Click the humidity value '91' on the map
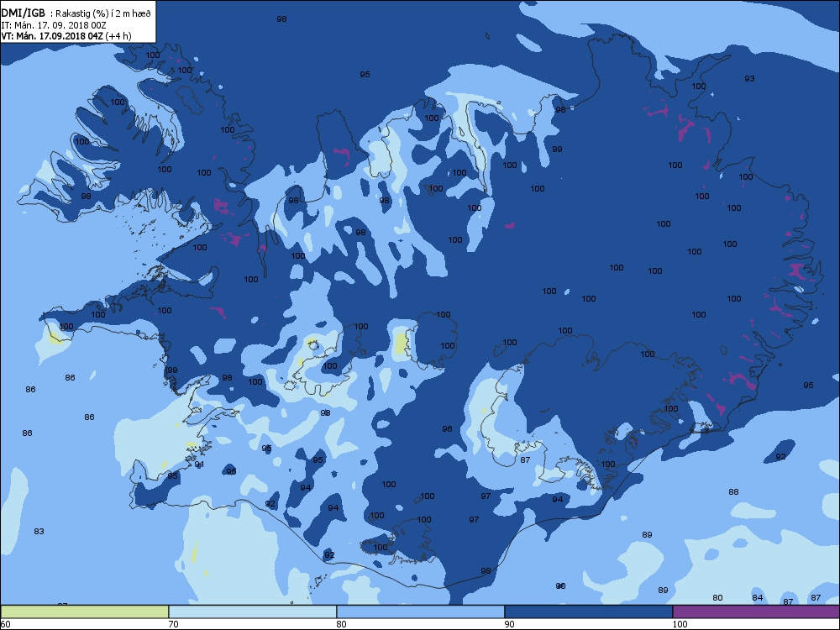 (x=199, y=465)
